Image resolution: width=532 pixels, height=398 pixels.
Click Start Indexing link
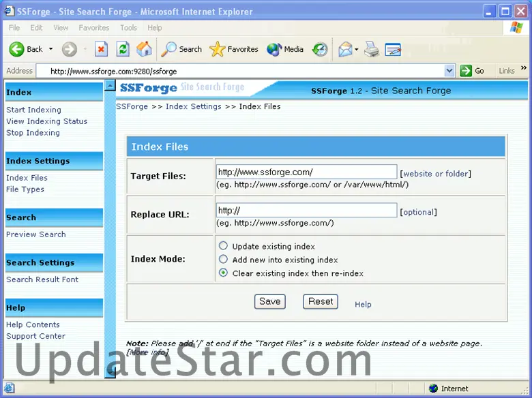pos(33,110)
